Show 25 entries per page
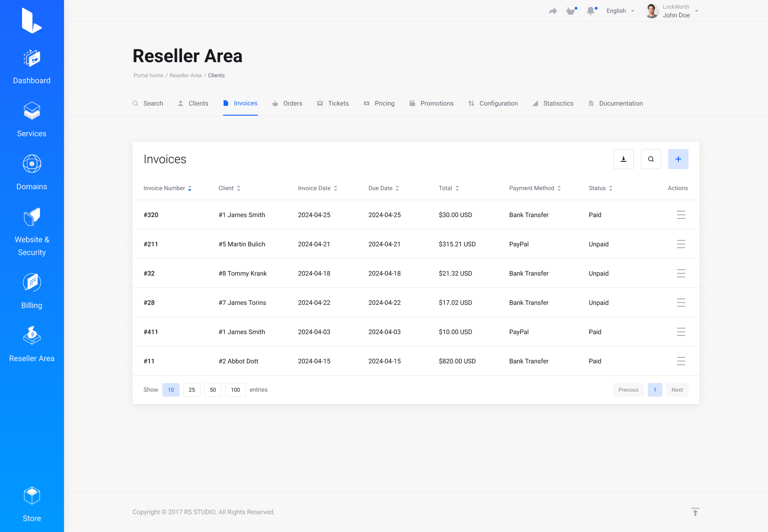The image size is (768, 532). tap(192, 390)
